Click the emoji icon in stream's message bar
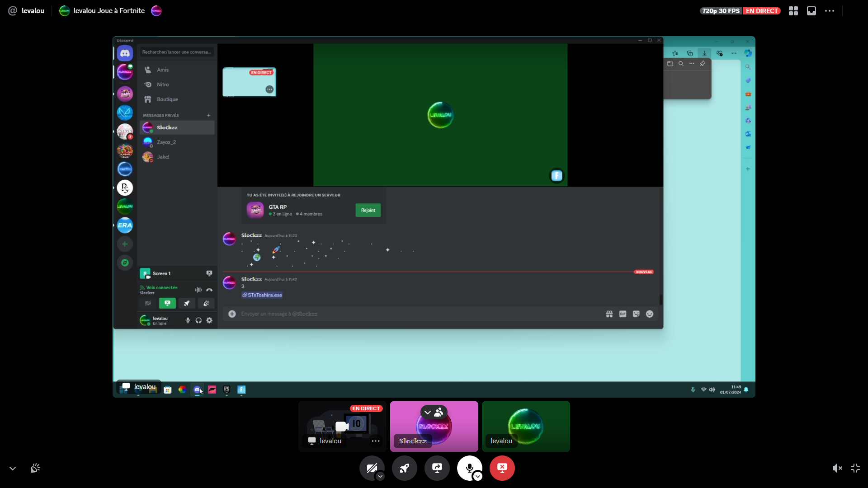Screen dimensions: 868x488 tap(650, 314)
